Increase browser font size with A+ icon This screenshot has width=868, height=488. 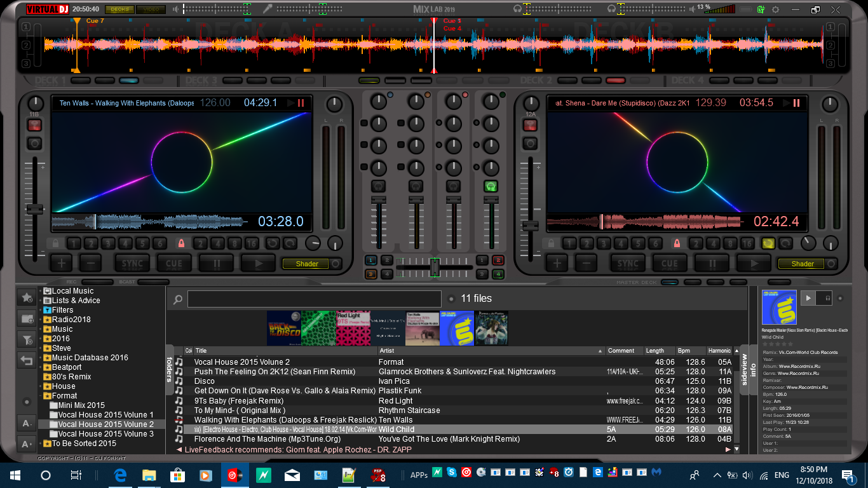27,444
